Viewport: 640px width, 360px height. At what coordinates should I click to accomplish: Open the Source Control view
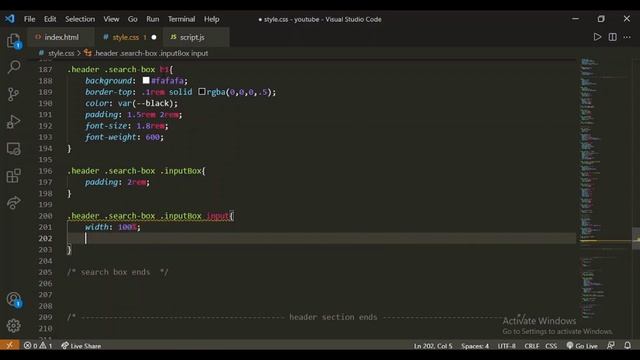tap(13, 94)
